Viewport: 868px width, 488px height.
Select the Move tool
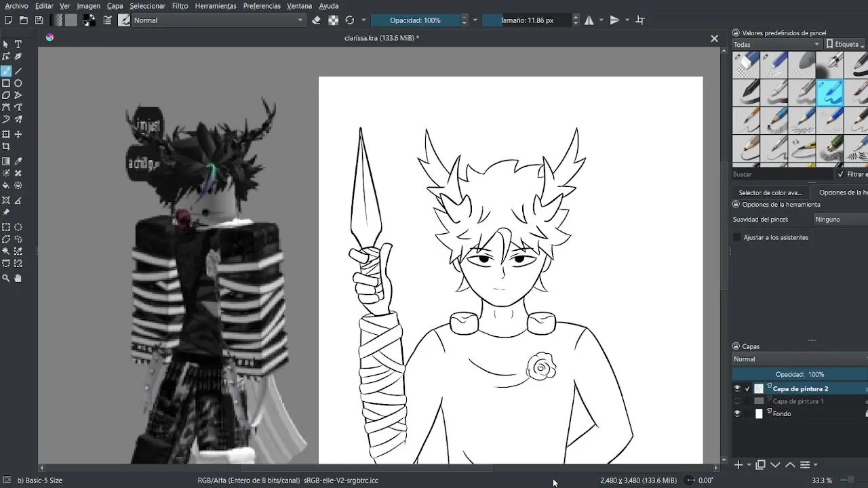(x=18, y=134)
